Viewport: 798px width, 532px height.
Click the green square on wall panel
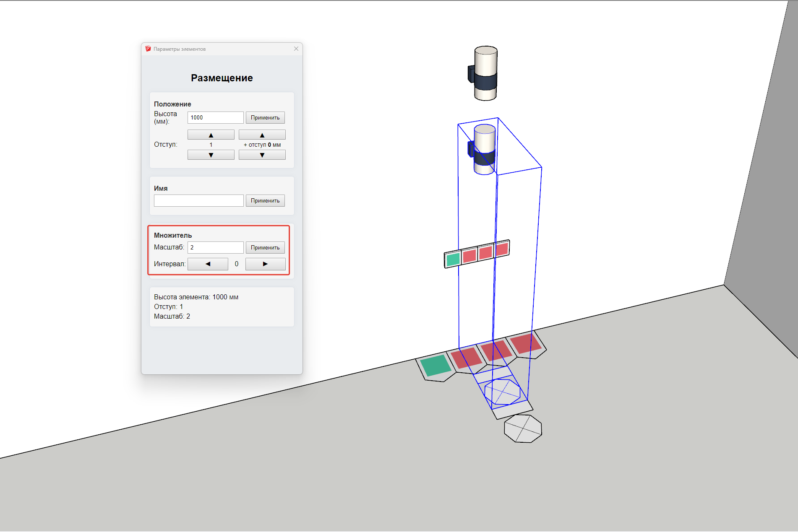click(453, 260)
